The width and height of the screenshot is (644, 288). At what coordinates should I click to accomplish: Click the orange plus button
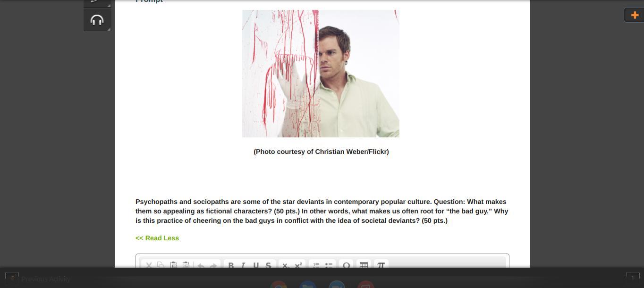pyautogui.click(x=634, y=15)
